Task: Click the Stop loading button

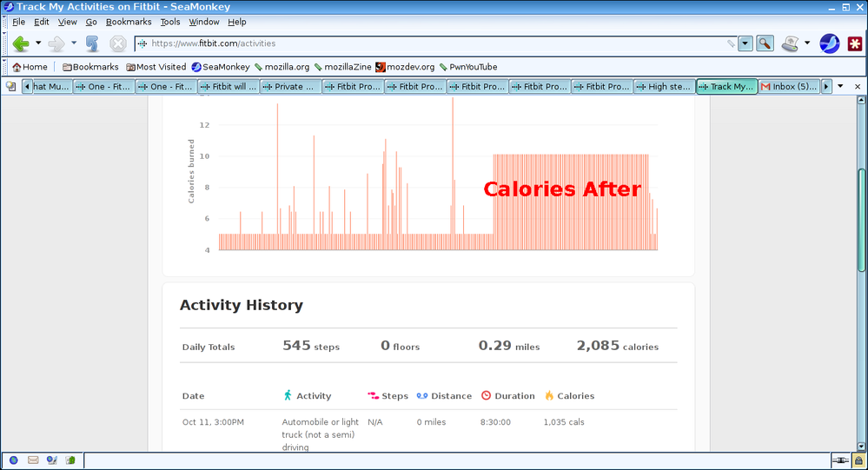Action: click(118, 43)
